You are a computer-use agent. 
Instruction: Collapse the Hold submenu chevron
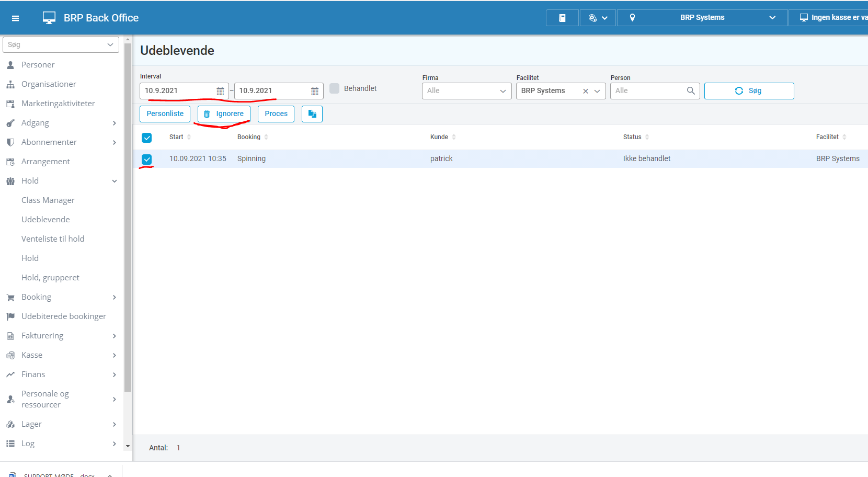click(115, 181)
